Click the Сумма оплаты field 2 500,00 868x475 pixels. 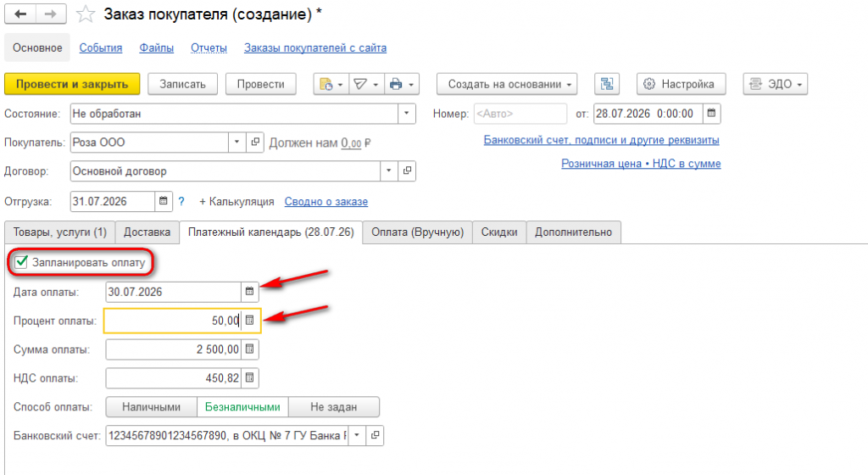coord(173,349)
